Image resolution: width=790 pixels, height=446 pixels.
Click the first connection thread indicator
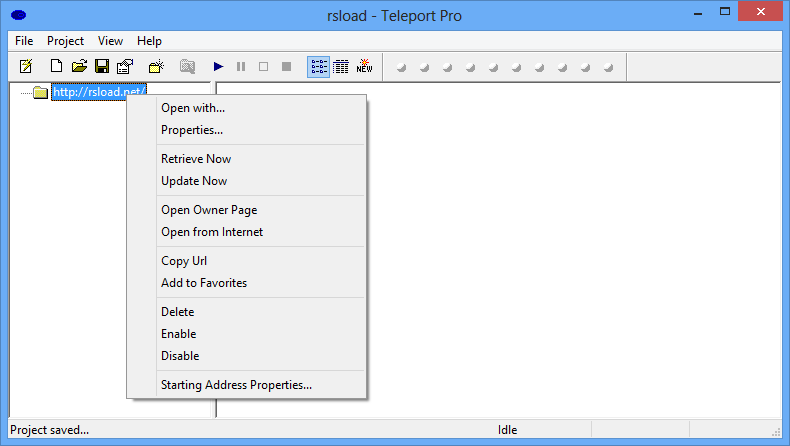[402, 67]
